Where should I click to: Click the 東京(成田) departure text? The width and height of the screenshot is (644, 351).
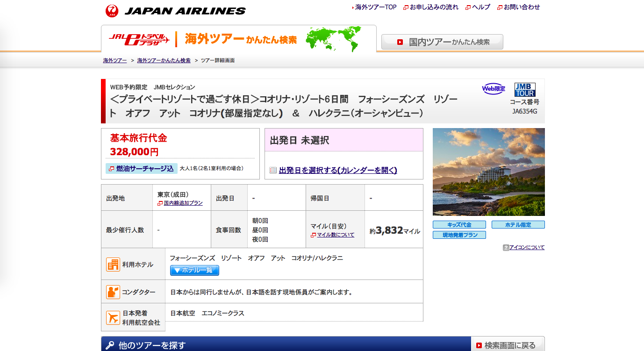[173, 195]
